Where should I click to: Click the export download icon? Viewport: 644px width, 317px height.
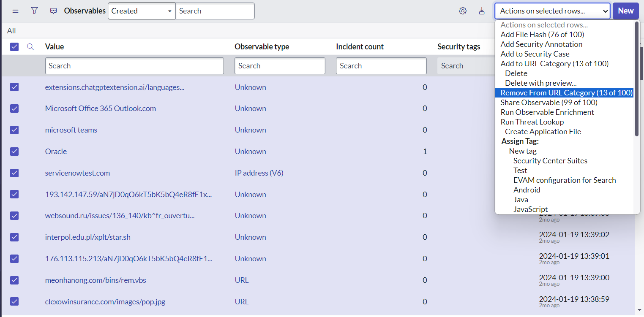click(482, 11)
